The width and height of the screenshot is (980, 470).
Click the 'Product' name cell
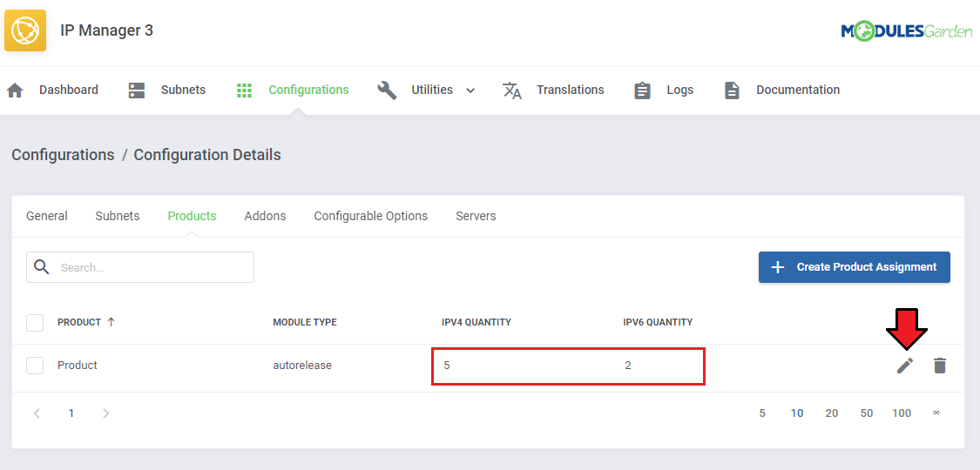78,366
